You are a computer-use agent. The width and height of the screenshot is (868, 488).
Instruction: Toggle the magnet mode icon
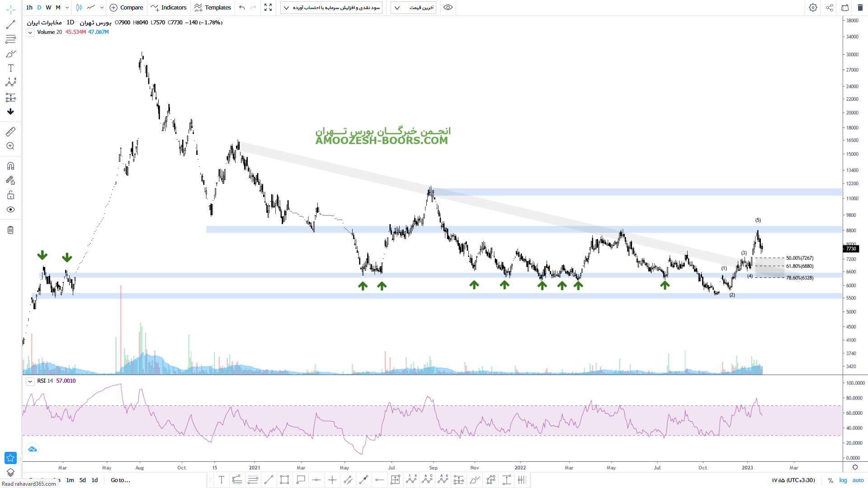pos(10,166)
